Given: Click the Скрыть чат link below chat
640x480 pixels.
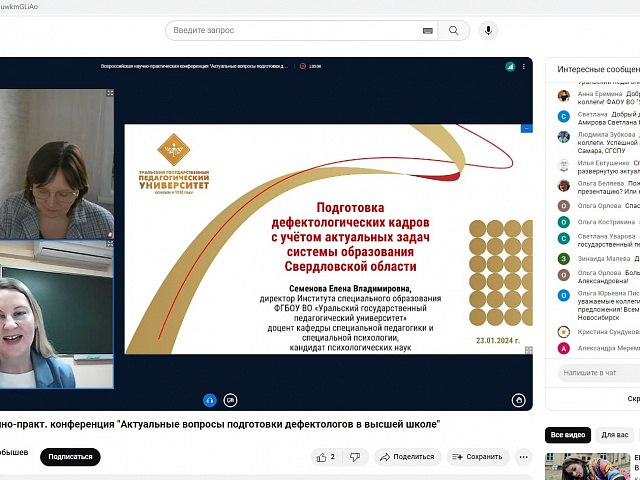Looking at the screenshot, I should 633,399.
